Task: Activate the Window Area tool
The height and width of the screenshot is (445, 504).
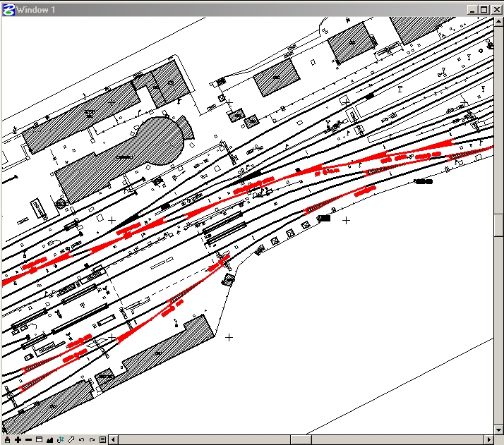Action: click(39, 440)
